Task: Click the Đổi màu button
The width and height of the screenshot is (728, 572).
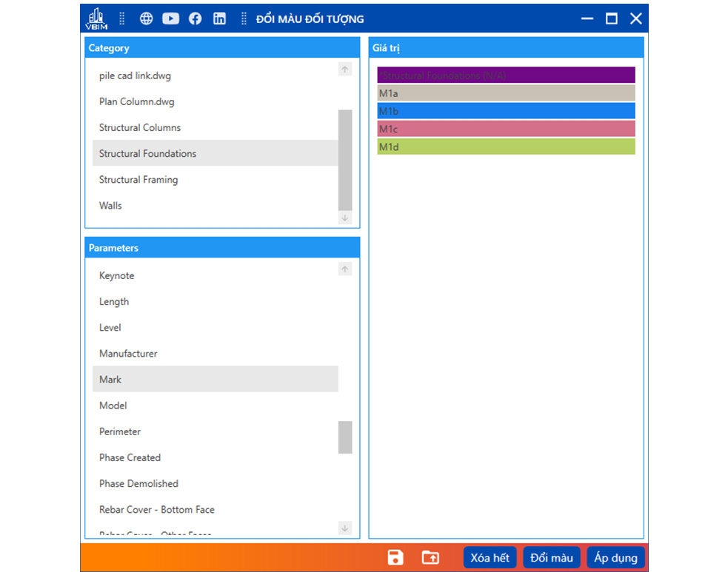Action: pos(552,557)
